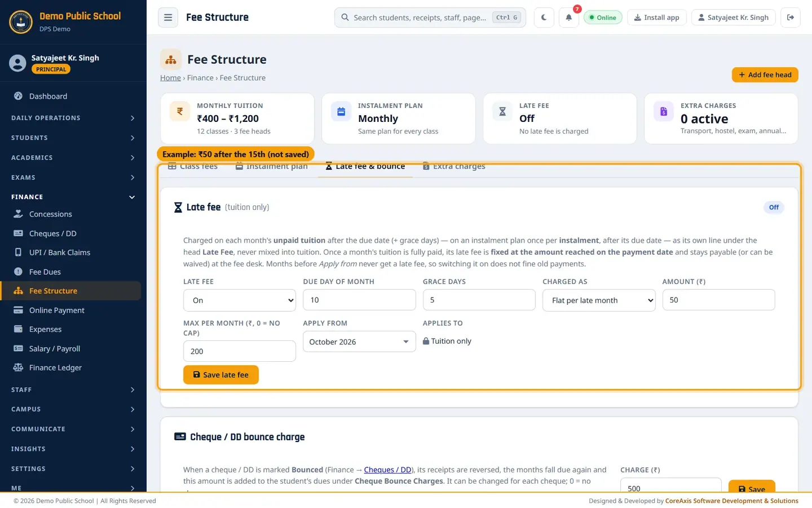The height and width of the screenshot is (508, 812).
Task: Click the Fee Dues alert icon
Action: pos(18,272)
